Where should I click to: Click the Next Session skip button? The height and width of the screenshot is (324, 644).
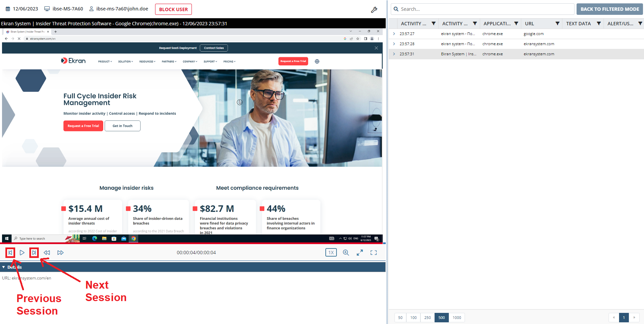(x=34, y=253)
